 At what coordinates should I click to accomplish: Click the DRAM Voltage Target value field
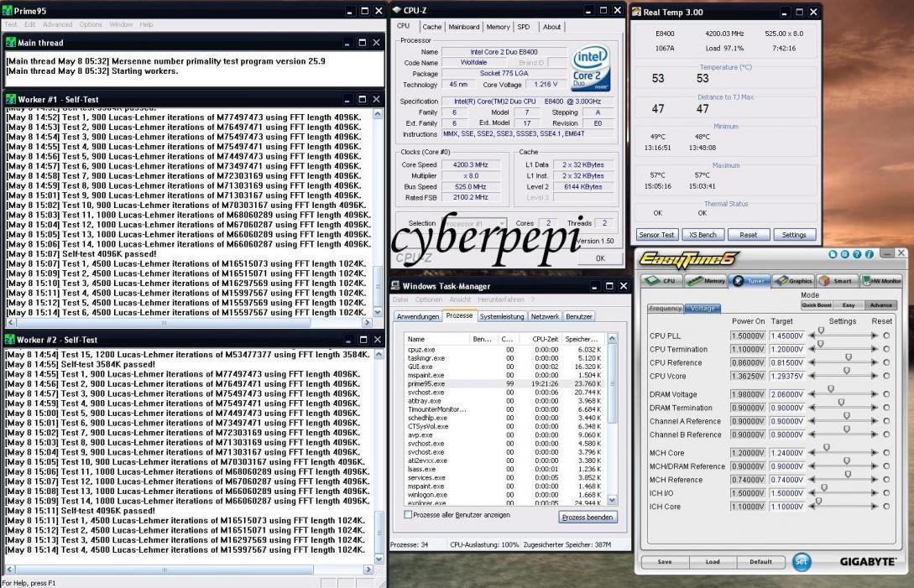coord(787,394)
